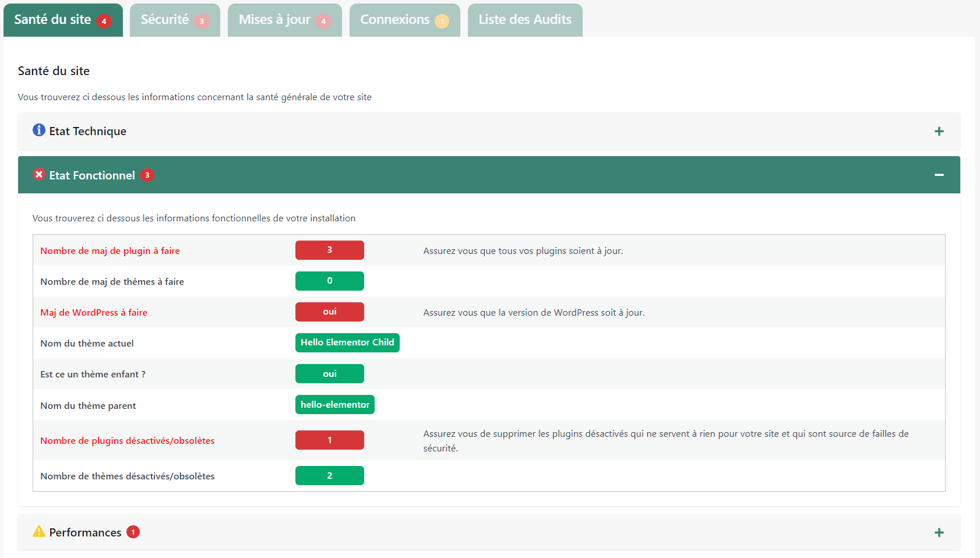
Task: Click 'Nombre de plugins désactivés/obsolètes' label
Action: tap(127, 440)
